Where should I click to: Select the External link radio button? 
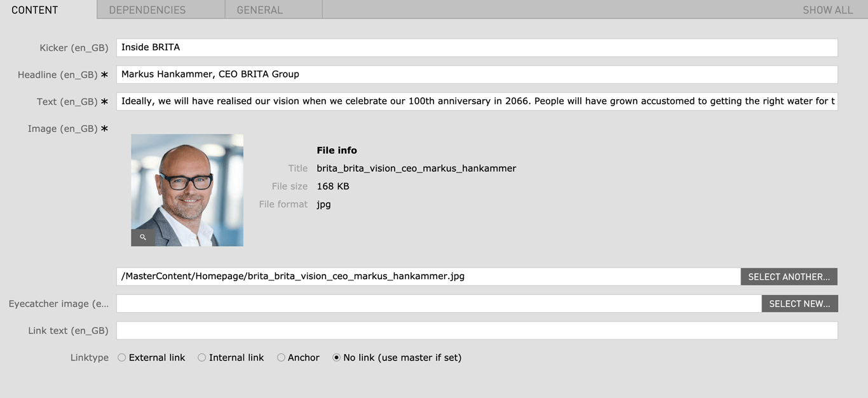click(121, 358)
